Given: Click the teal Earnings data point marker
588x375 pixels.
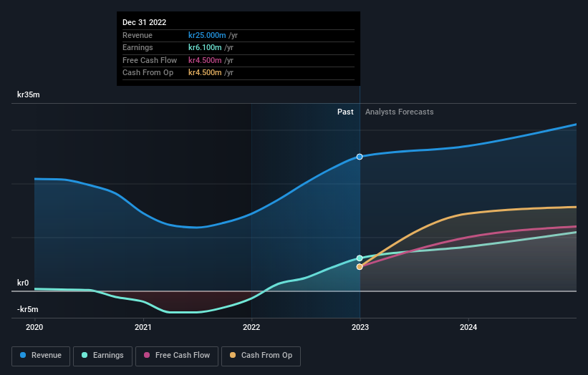Looking at the screenshot, I should pyautogui.click(x=360, y=258).
